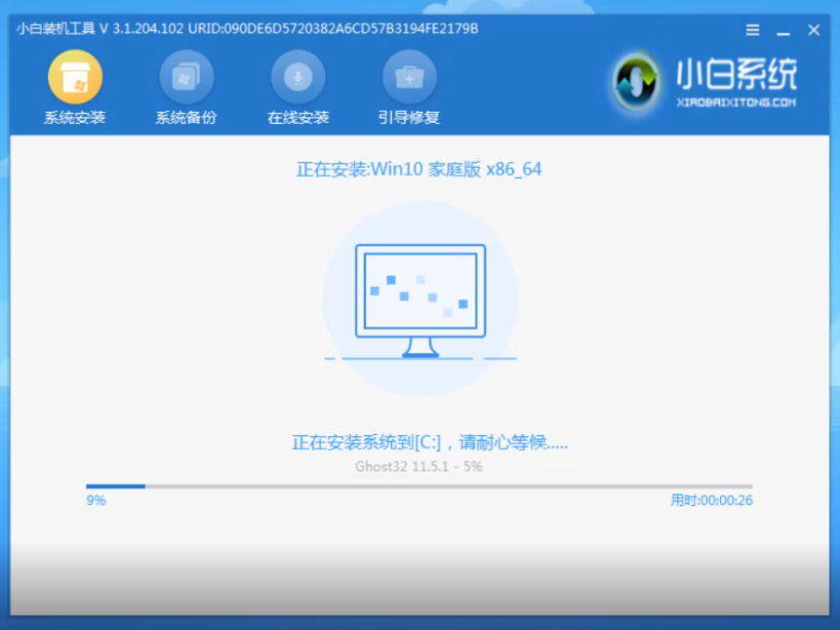Click the 9% progress percentage label
Image resolution: width=840 pixels, height=630 pixels.
(x=97, y=499)
